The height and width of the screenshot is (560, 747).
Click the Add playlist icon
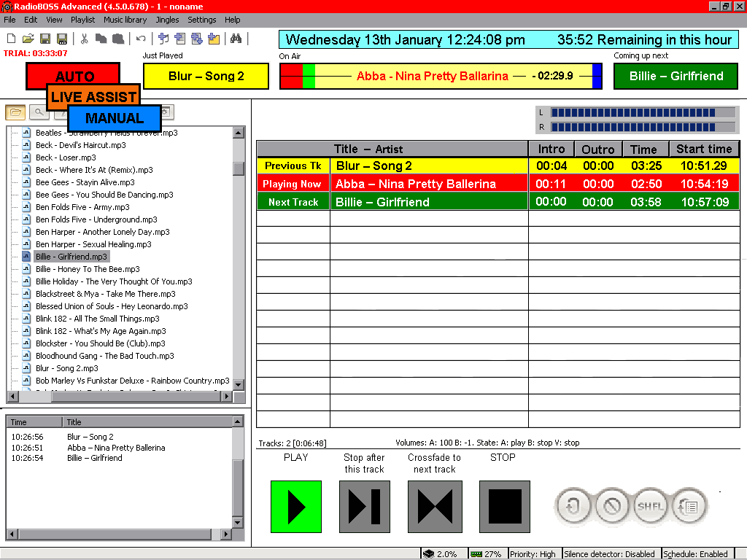pyautogui.click(x=180, y=39)
